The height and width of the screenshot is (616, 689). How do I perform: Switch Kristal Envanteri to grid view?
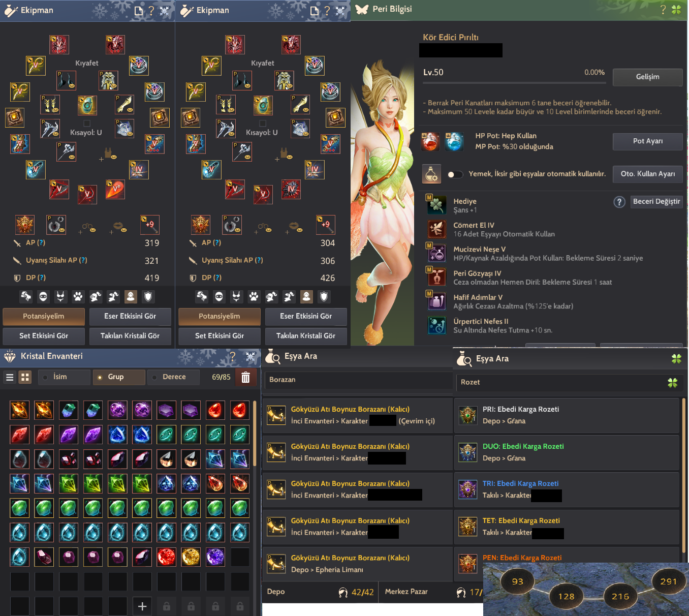click(x=25, y=377)
